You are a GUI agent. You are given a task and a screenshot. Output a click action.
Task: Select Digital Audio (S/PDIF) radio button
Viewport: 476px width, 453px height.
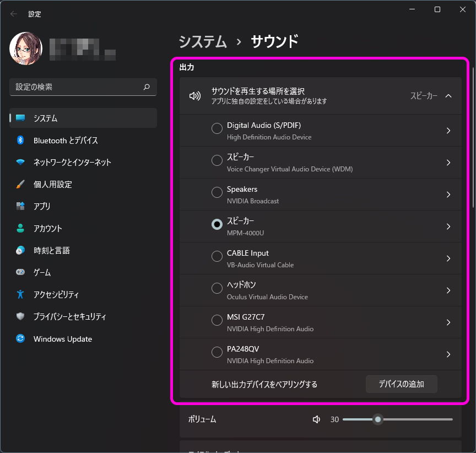click(217, 131)
